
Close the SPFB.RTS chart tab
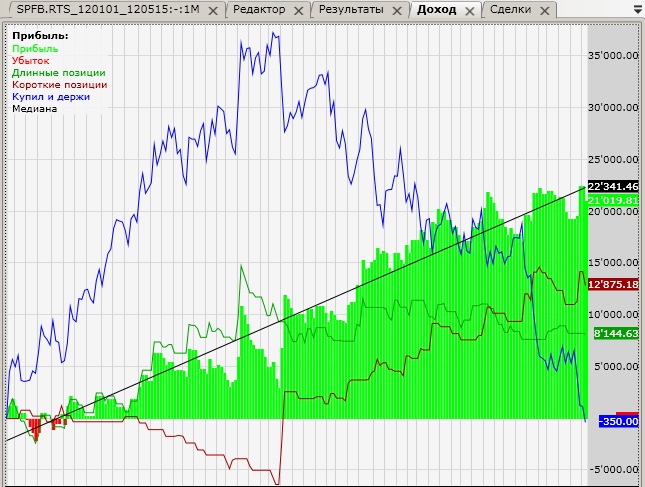(x=213, y=11)
